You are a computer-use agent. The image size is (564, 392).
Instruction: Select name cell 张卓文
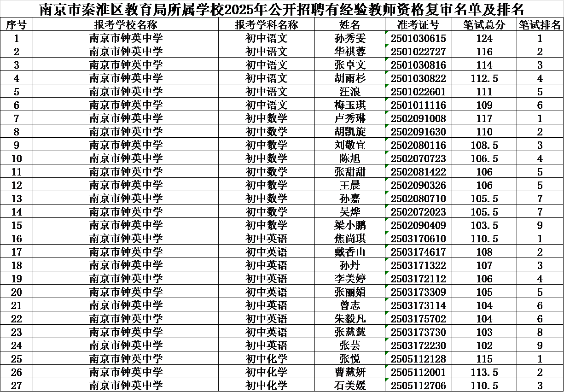coord(349,65)
